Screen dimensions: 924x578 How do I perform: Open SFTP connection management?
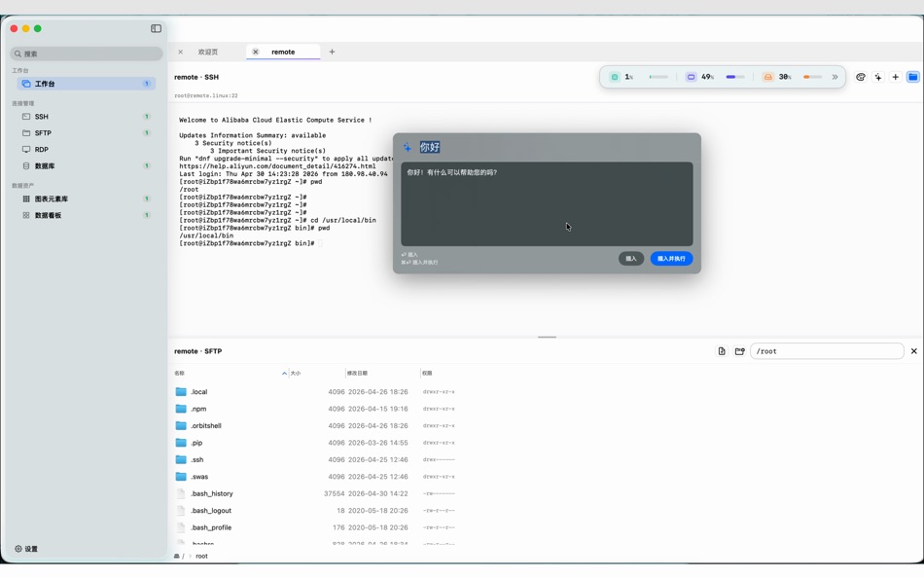point(86,133)
